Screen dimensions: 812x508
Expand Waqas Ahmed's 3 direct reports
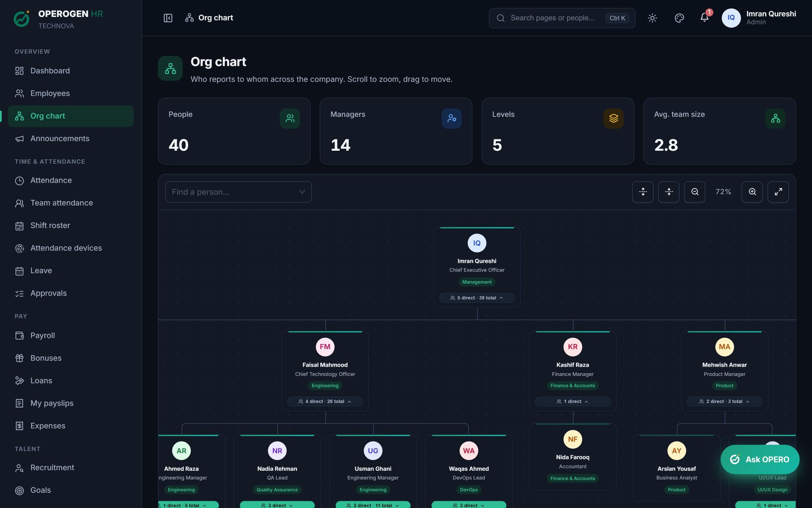coord(469,505)
